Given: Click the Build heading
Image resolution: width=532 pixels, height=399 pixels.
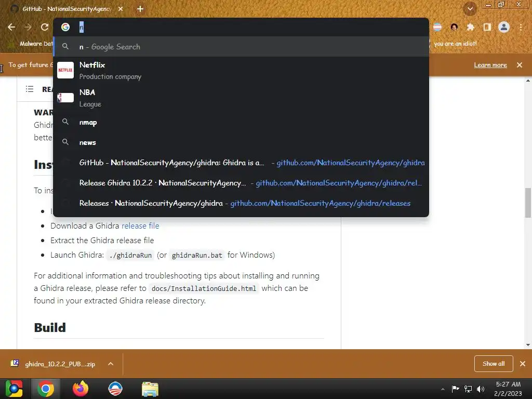Looking at the screenshot, I should (x=50, y=328).
